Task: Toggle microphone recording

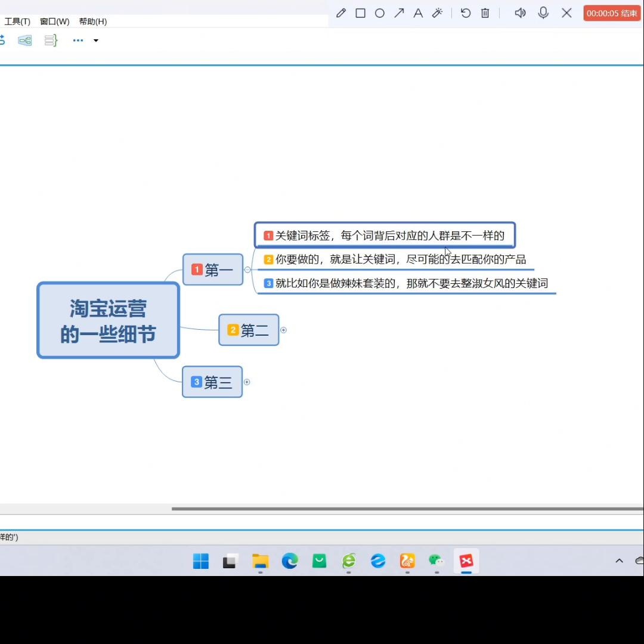Action: click(543, 13)
